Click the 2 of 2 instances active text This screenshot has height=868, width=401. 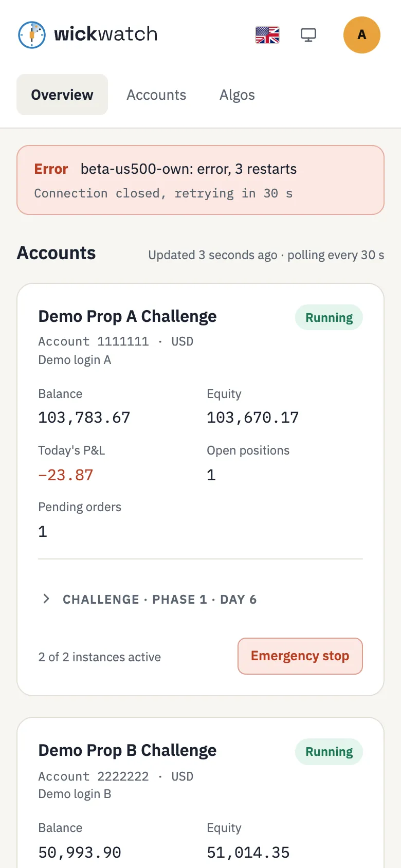(x=100, y=657)
